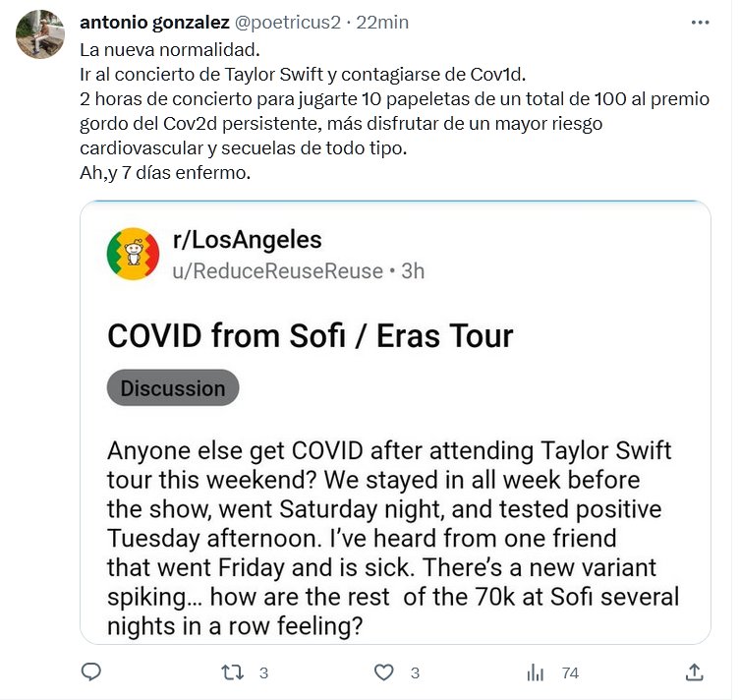This screenshot has height=700, width=739.
Task: Click the reply speech bubble icon
Action: point(91,672)
